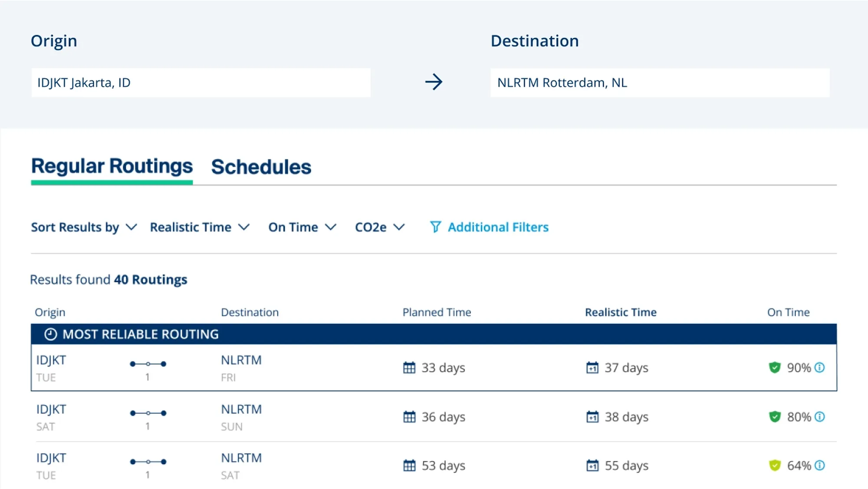Screen dimensions: 868x489
Task: Expand the CO2e filter dropdown
Action: [380, 227]
